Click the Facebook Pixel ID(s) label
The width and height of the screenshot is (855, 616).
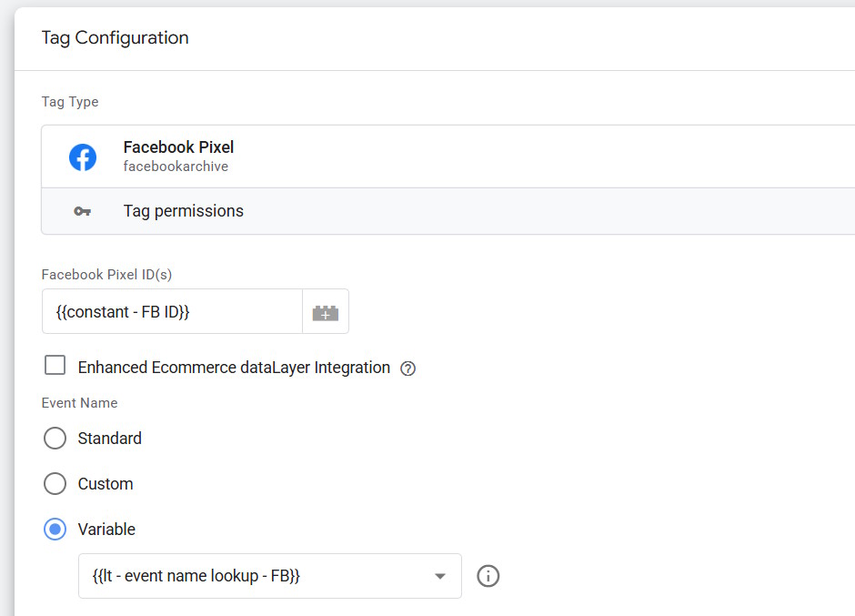click(106, 275)
